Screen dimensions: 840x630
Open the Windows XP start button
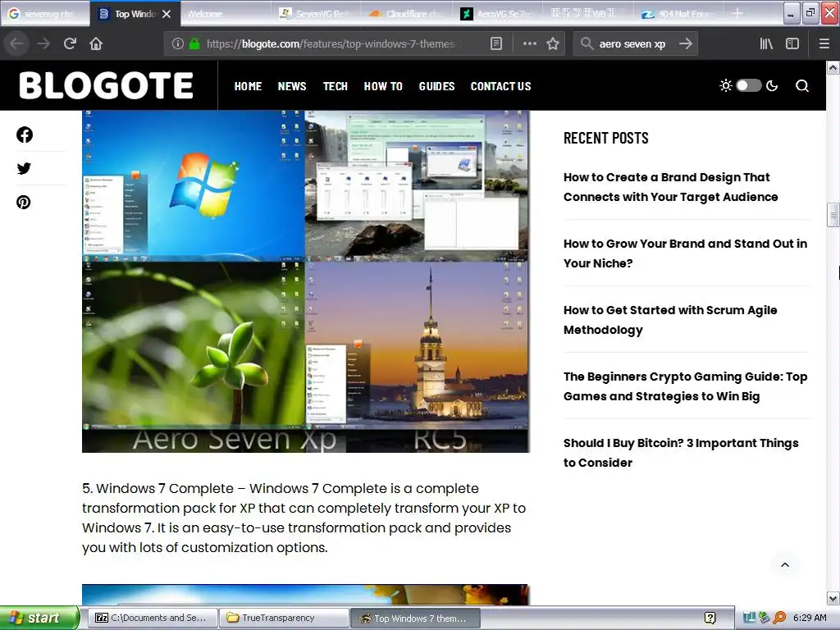coord(39,618)
